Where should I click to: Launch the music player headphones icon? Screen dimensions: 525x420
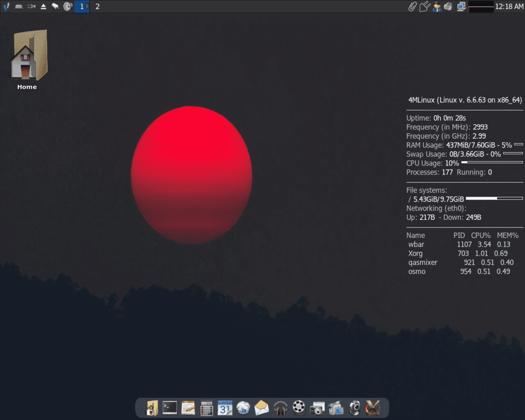280,408
